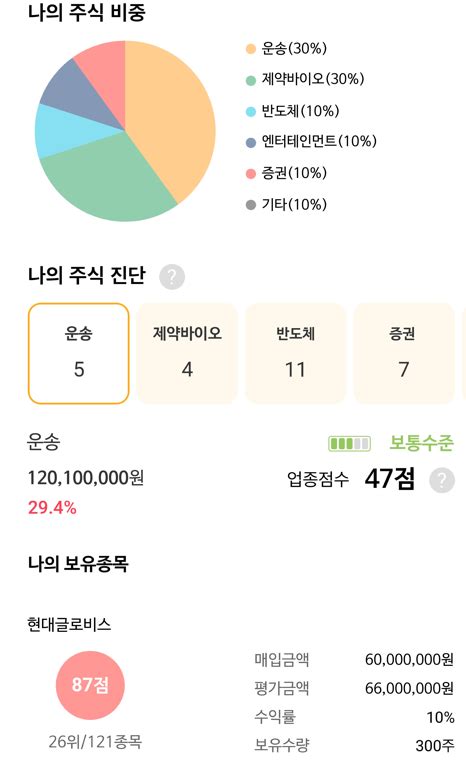466x777 pixels.
Task: Select the 운송 sector card
Action: [78, 353]
